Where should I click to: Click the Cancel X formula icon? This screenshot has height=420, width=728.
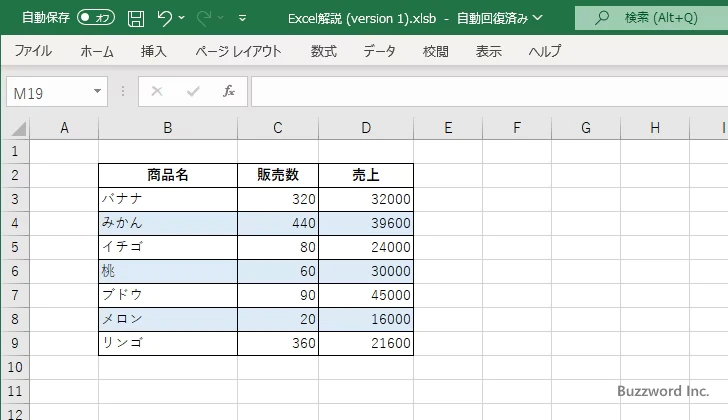click(x=157, y=91)
